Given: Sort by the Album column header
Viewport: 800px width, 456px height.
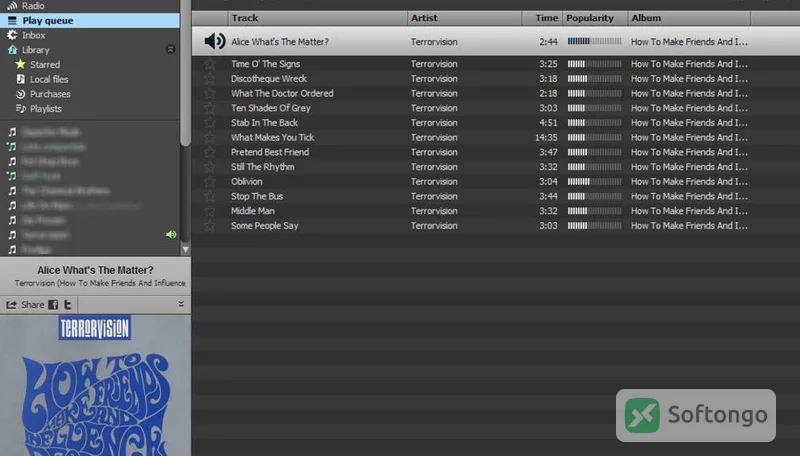Looking at the screenshot, I should (689, 18).
